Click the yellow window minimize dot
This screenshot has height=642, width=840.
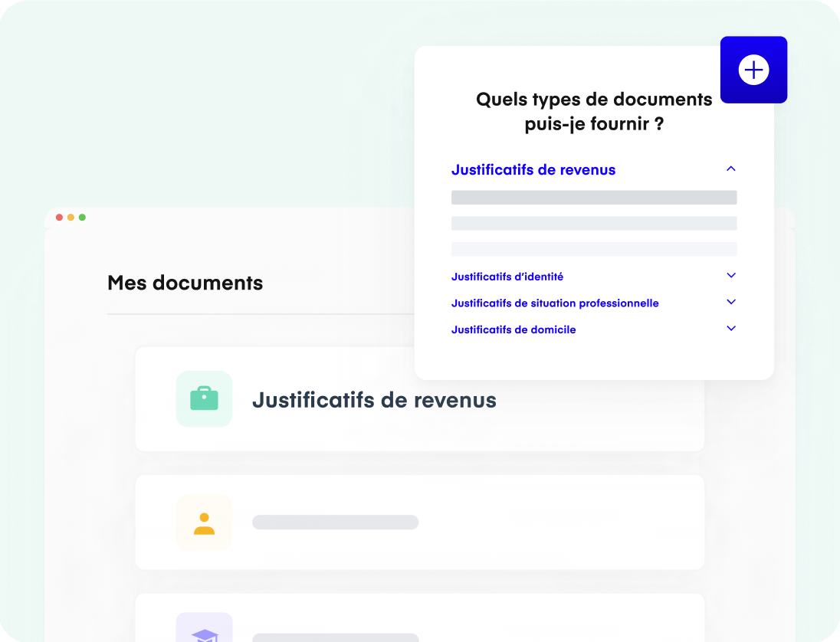[71, 218]
